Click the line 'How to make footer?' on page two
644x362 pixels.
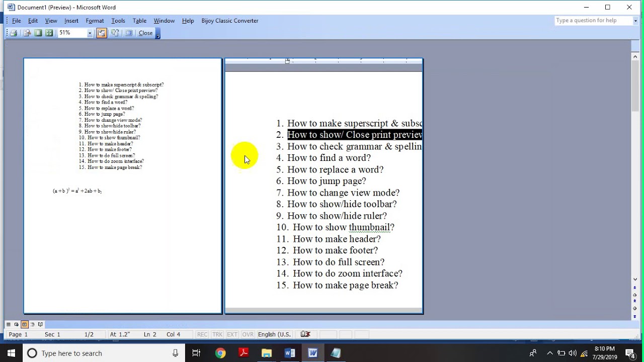coord(335,250)
